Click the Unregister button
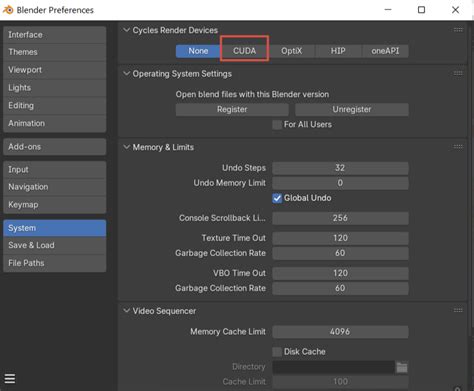474x391 pixels. 352,109
